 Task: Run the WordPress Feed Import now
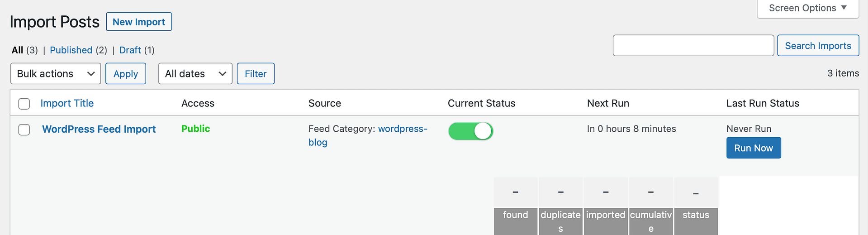[x=754, y=148]
